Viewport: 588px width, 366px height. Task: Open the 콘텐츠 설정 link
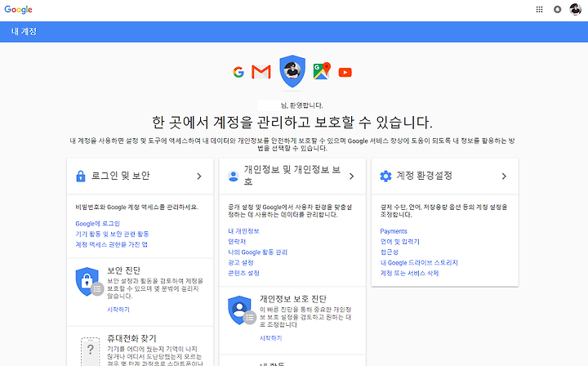pos(243,273)
